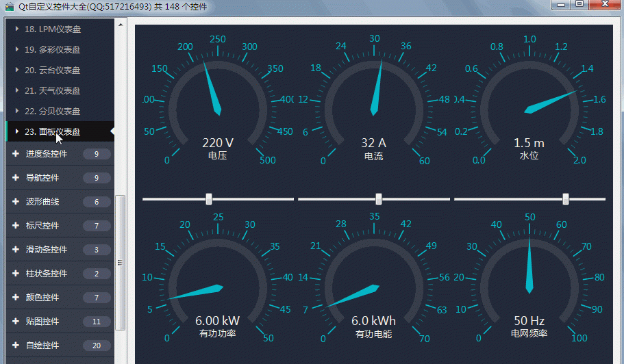Click the 有功电能 gauge label
Viewport: 624px width, 364px height.
[374, 334]
